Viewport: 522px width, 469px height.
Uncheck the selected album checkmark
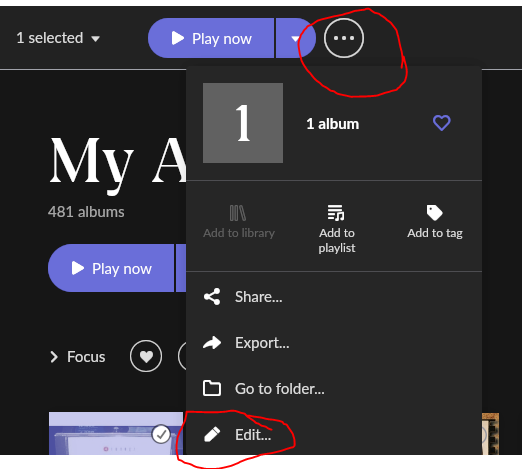point(161,434)
